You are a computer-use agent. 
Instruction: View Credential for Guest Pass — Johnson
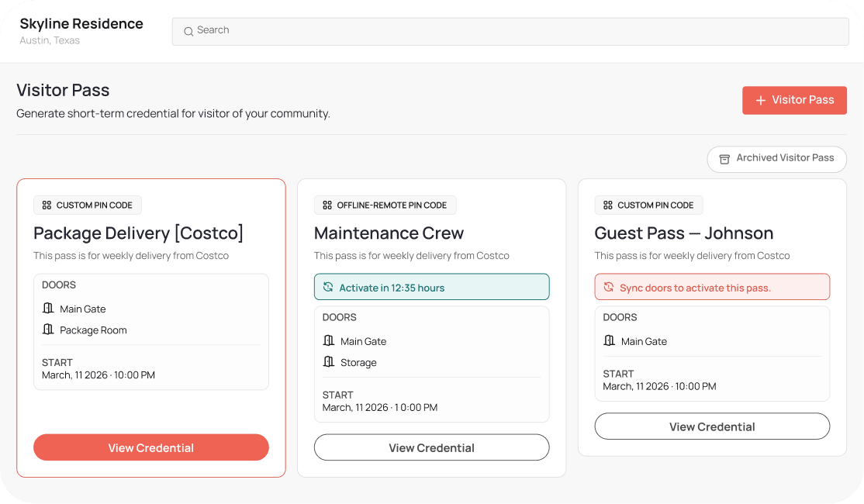[712, 426]
